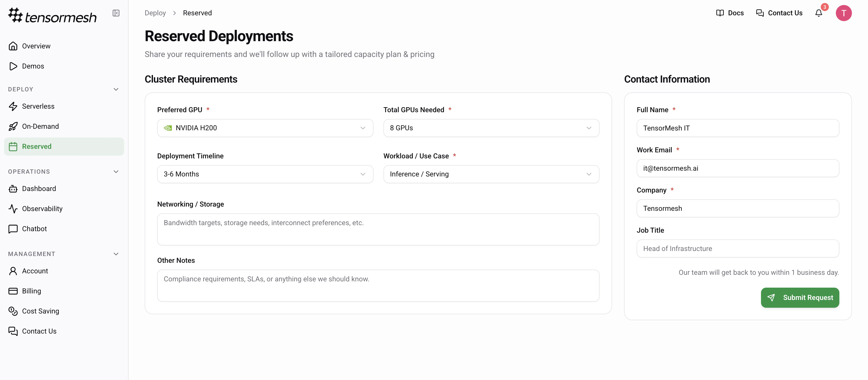Click the Billing card icon
Viewport: 868px width, 380px height.
coord(13,291)
